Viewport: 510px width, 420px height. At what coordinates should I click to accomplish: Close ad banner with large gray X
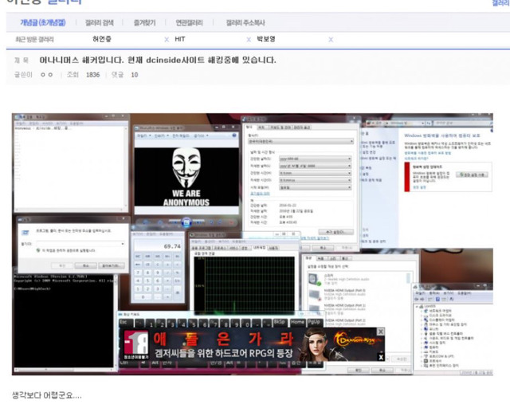[380, 332]
